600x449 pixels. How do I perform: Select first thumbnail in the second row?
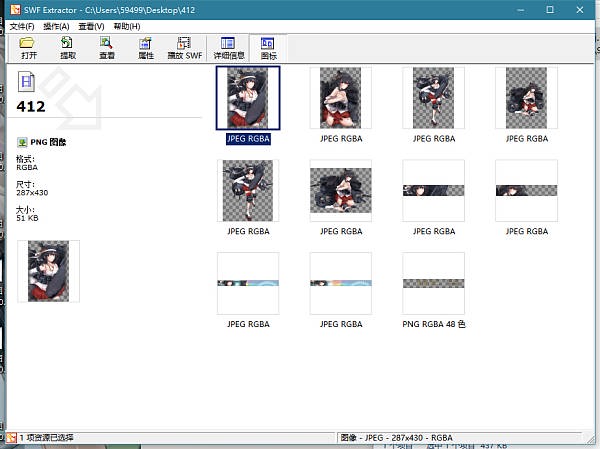tap(248, 191)
